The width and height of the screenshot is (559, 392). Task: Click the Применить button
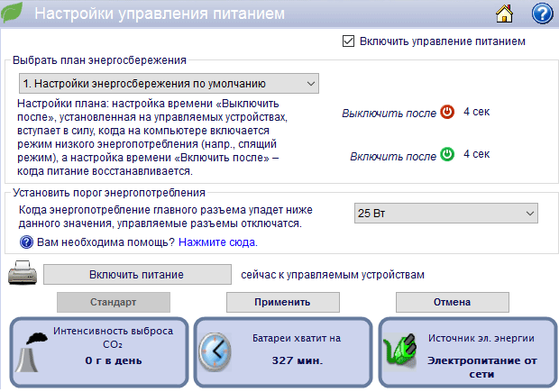click(x=283, y=302)
